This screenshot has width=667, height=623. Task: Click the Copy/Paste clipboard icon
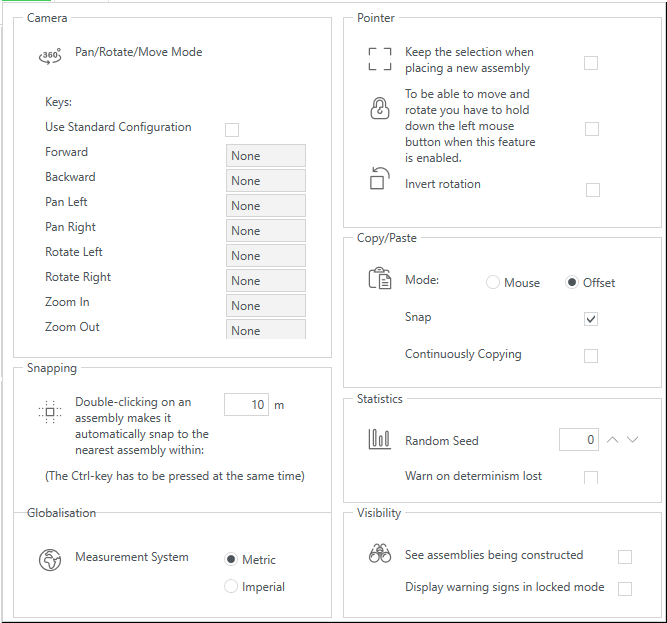click(x=379, y=278)
